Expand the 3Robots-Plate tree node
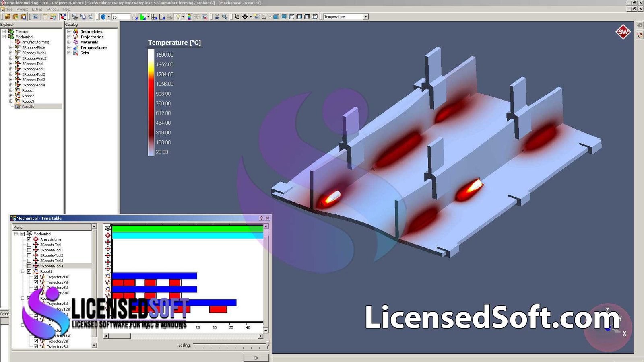This screenshot has width=644, height=362. pyautogui.click(x=11, y=47)
